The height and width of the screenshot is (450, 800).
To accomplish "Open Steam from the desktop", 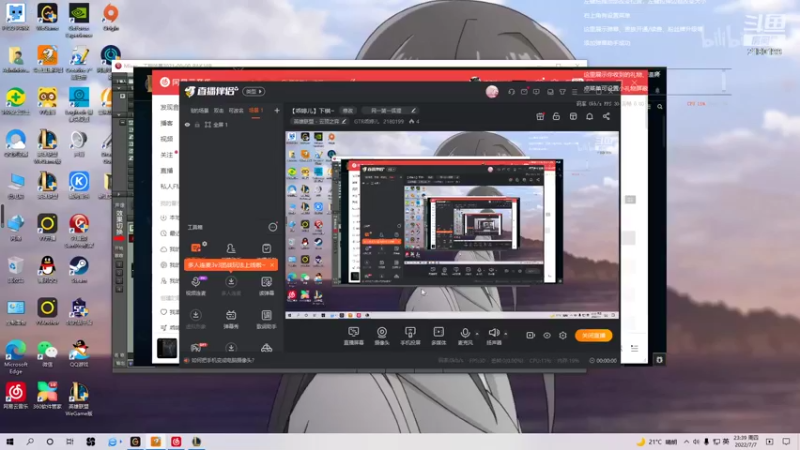I will (x=79, y=270).
